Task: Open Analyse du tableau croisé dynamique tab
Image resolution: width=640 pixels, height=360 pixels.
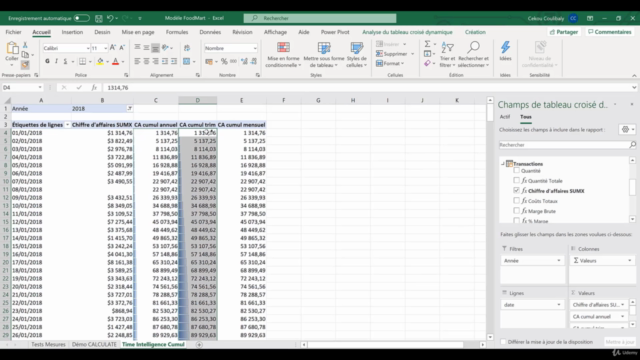Action: (407, 32)
